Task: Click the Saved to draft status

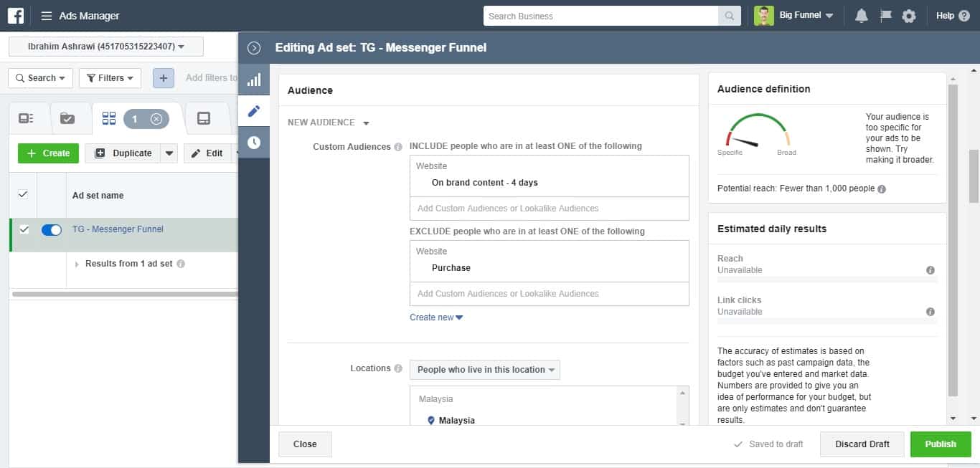Action: point(768,444)
